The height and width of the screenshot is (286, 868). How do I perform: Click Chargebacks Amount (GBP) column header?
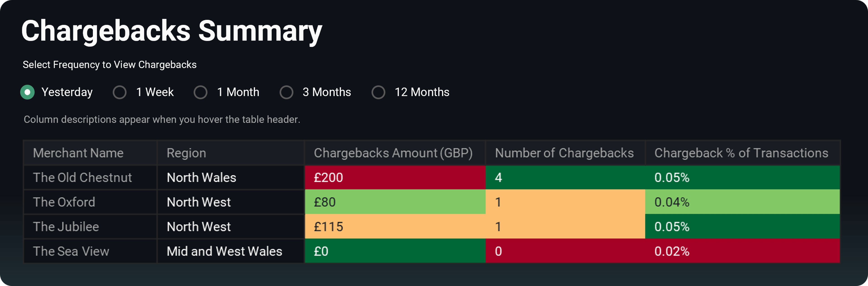(x=393, y=153)
